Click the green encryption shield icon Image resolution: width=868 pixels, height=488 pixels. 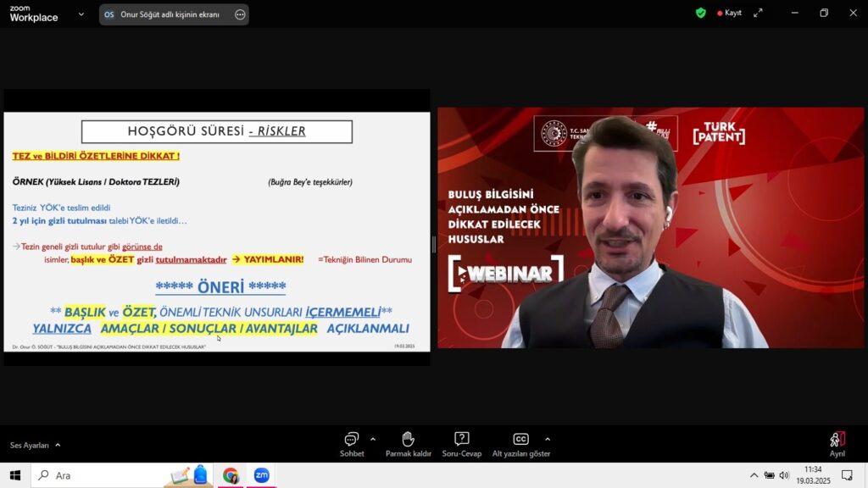pos(701,14)
